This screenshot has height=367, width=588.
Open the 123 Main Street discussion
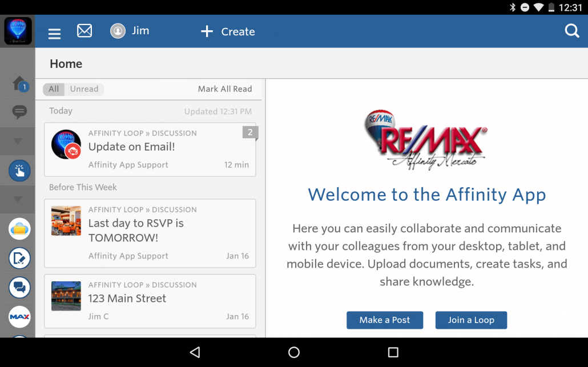(x=150, y=301)
